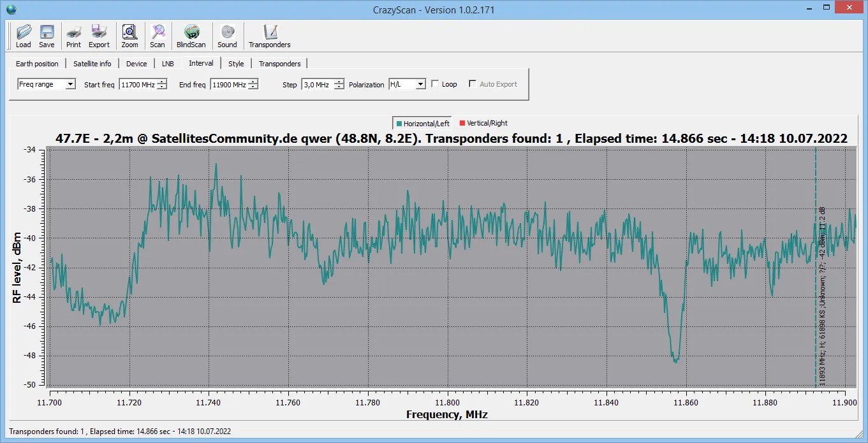
Task: Click the chart title starting with 47.7E
Action: tap(452, 138)
